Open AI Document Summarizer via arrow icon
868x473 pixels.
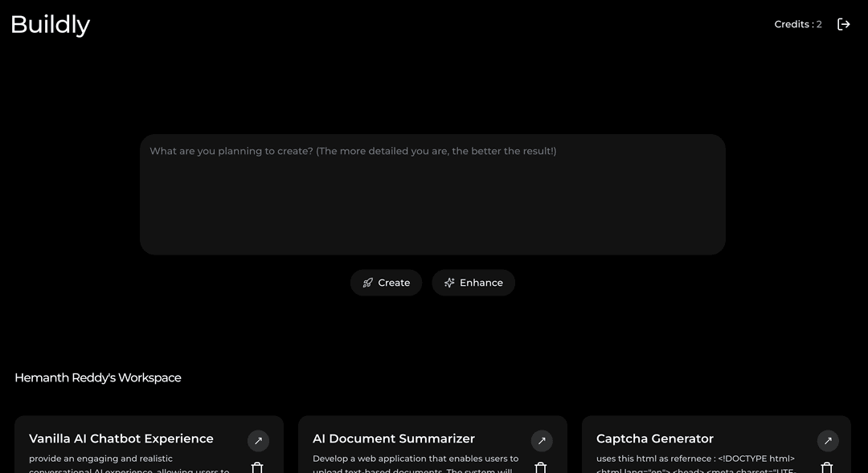(x=542, y=441)
